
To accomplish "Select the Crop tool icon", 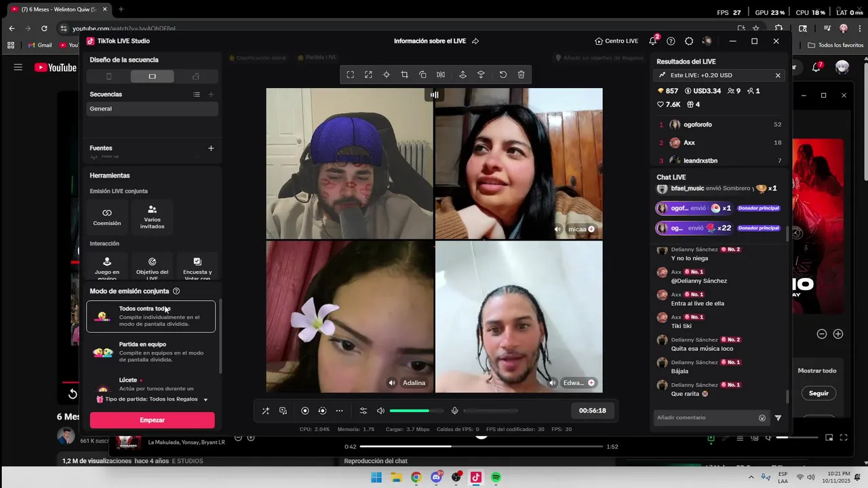I will pos(404,75).
